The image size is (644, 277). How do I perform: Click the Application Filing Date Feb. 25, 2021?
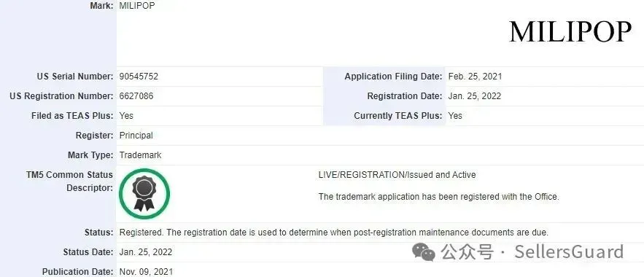(475, 77)
